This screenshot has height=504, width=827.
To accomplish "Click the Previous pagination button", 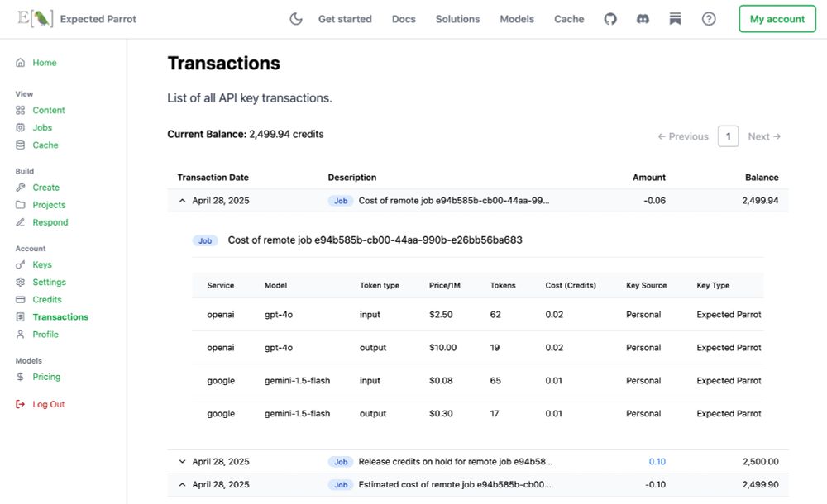I will click(683, 136).
